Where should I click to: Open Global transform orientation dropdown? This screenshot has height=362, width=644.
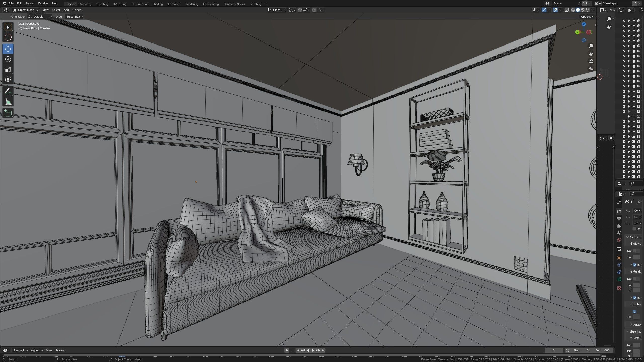(277, 10)
